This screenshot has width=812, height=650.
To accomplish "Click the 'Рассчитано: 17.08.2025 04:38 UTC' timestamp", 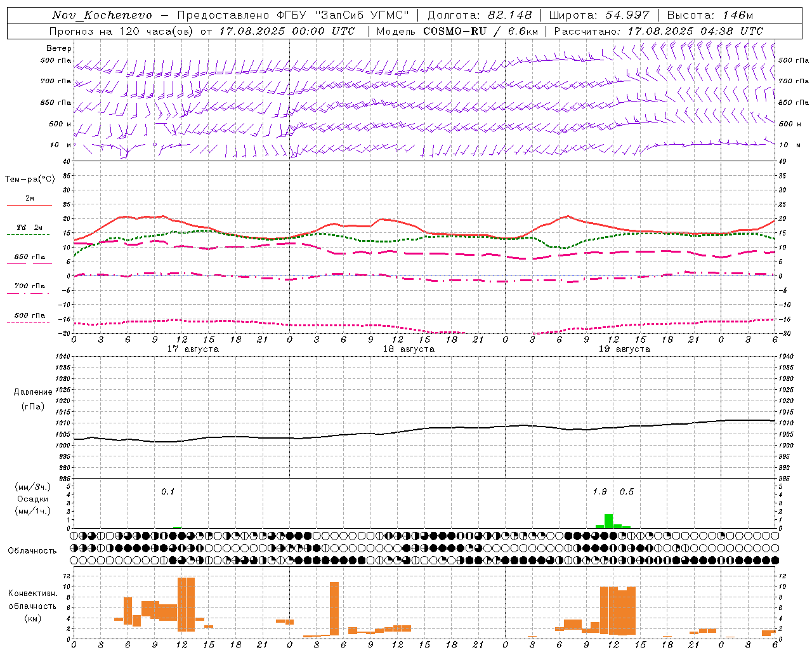I will tap(658, 31).
